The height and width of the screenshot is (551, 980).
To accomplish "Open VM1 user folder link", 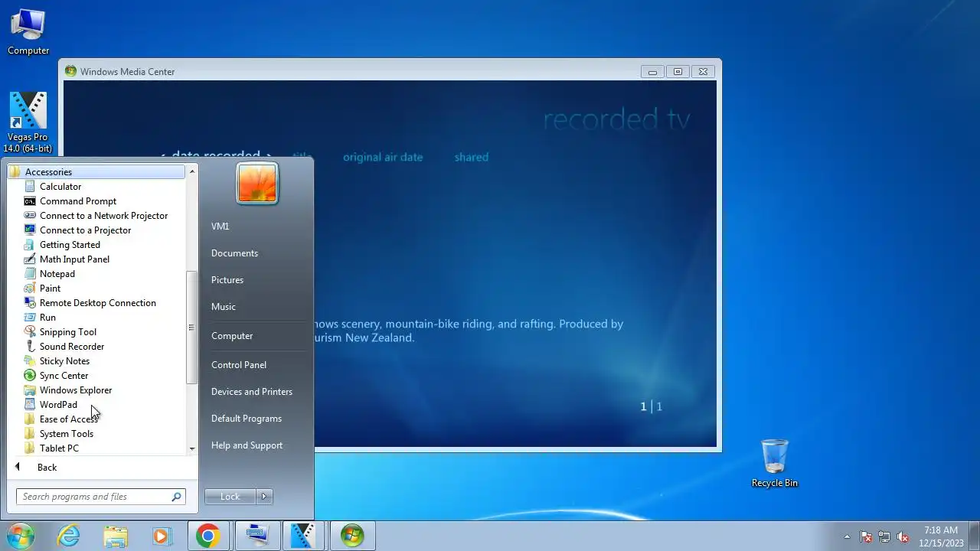I will pyautogui.click(x=220, y=227).
